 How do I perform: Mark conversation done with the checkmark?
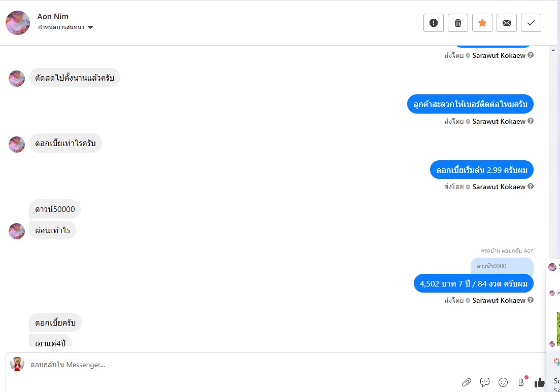tap(531, 23)
